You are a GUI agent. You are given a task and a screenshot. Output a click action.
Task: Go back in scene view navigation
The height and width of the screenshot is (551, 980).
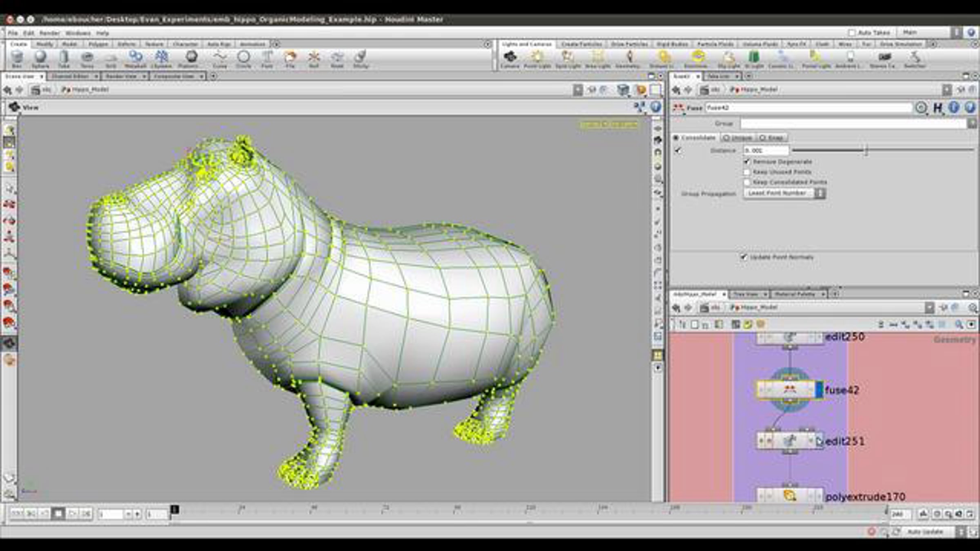click(x=7, y=90)
